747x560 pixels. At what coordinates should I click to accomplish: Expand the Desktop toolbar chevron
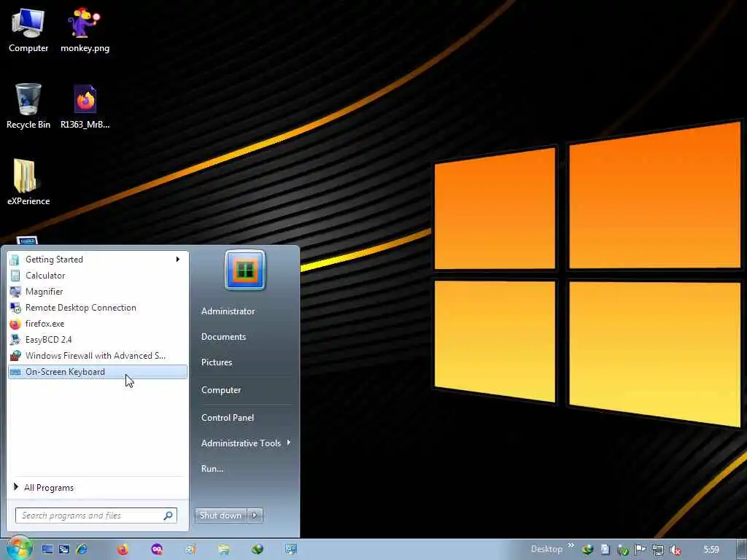click(571, 545)
